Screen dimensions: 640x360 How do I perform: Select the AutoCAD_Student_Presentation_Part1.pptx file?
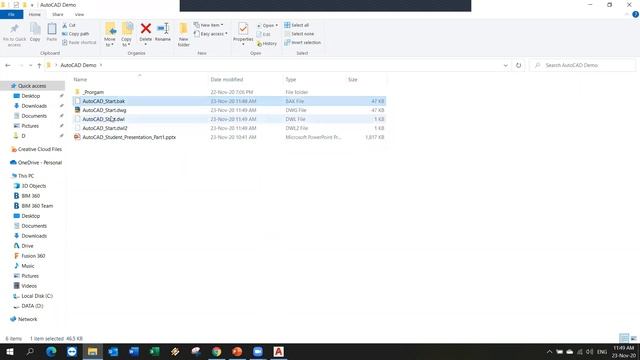click(229, 137)
